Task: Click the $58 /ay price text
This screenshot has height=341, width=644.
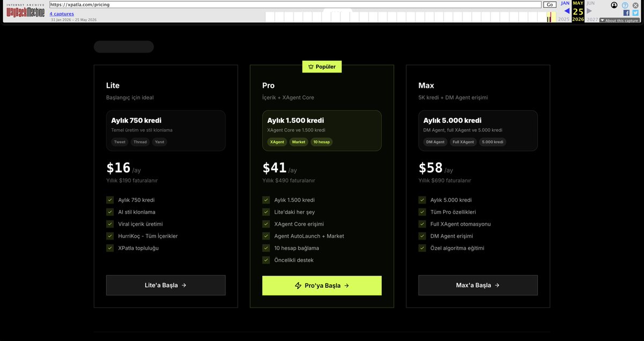Action: [436, 168]
